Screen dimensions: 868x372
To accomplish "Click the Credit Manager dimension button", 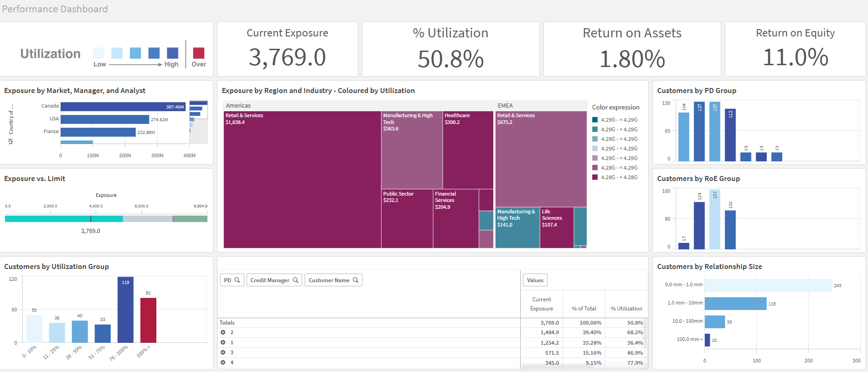I will pyautogui.click(x=274, y=280).
